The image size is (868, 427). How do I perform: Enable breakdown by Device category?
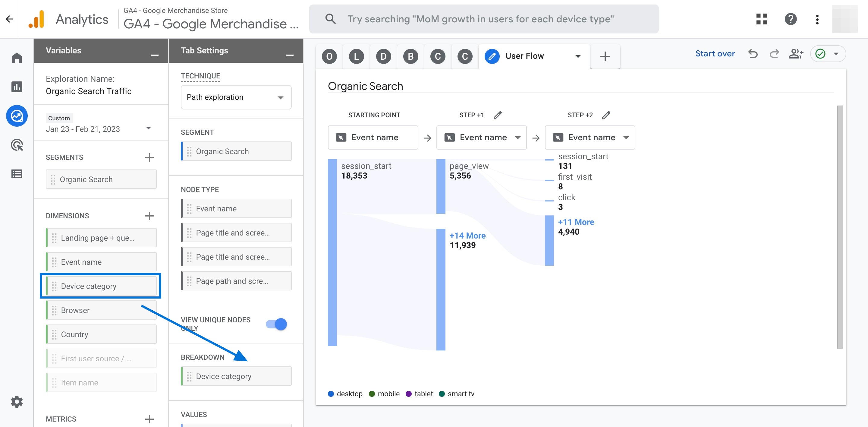(x=237, y=376)
